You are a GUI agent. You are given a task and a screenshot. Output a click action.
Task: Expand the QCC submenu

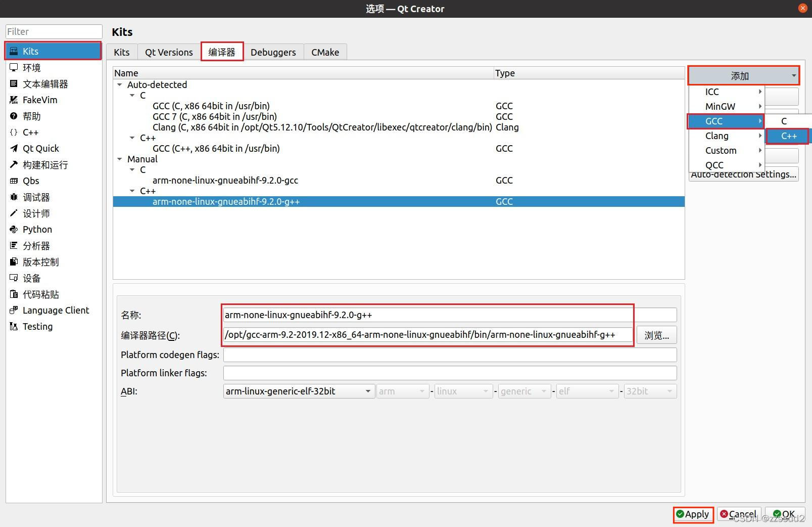[727, 165]
